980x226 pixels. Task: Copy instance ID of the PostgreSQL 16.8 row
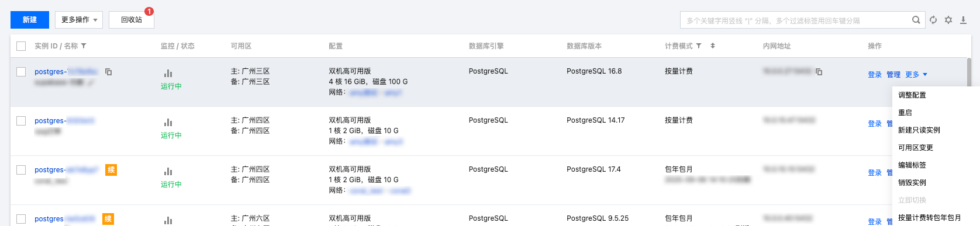[x=108, y=72]
